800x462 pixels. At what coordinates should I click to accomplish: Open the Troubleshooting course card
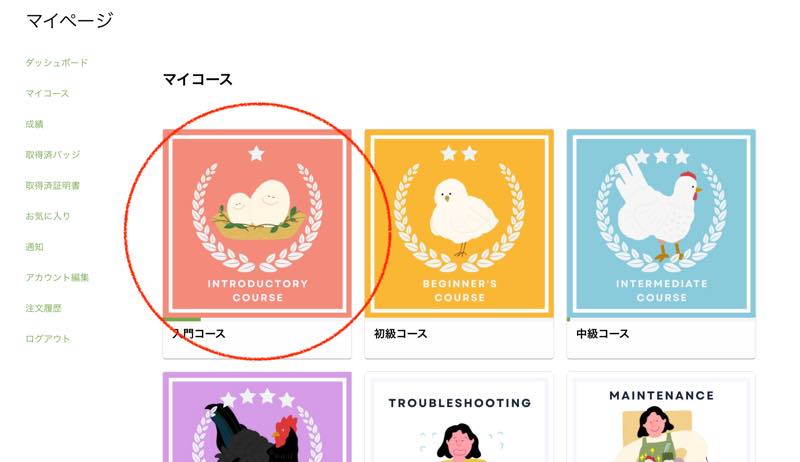pyautogui.click(x=459, y=417)
